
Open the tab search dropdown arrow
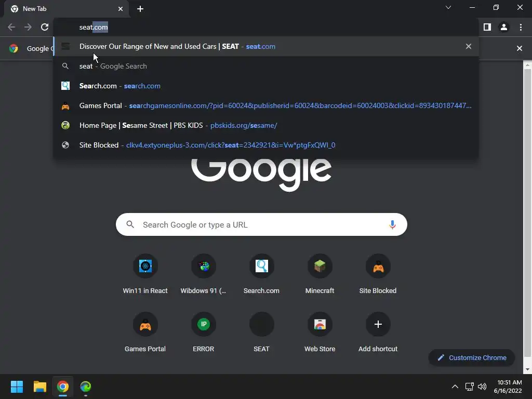448,7
